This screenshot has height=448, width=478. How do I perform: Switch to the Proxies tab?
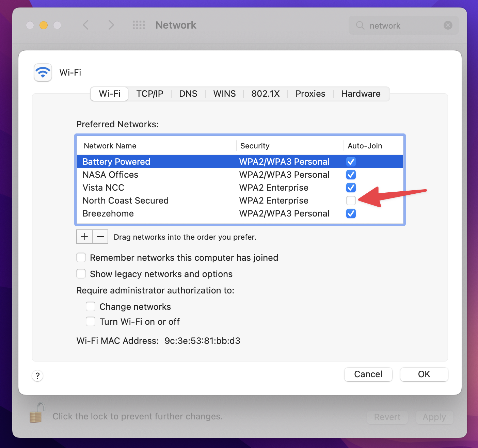(x=310, y=94)
